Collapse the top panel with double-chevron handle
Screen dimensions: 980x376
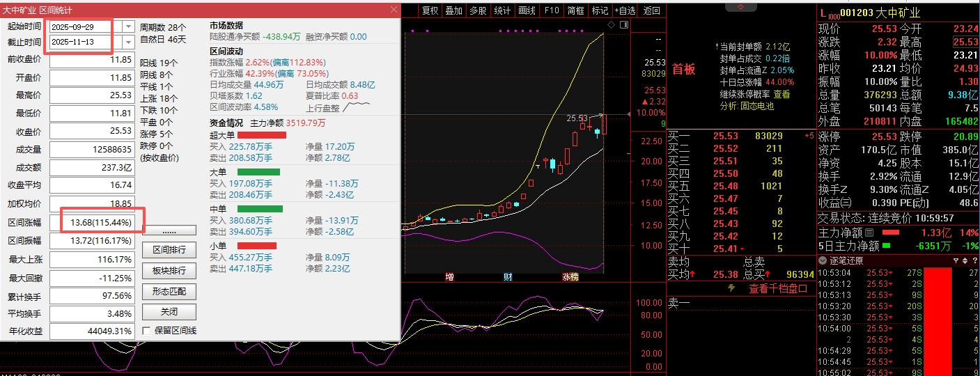[741, 8]
